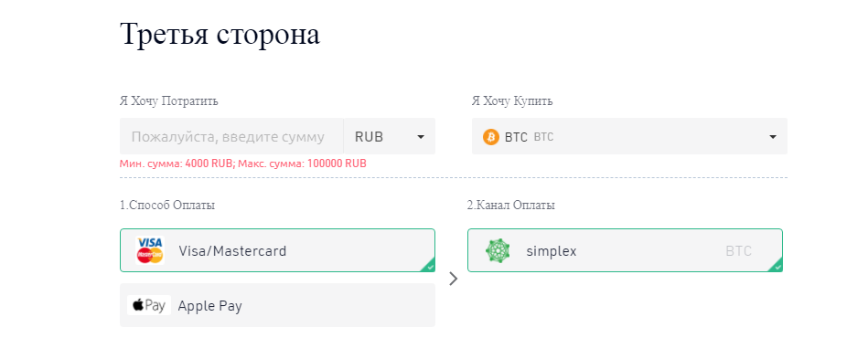Choose Apple Pay payment method
Screen dimensions: 868x359
tap(277, 305)
